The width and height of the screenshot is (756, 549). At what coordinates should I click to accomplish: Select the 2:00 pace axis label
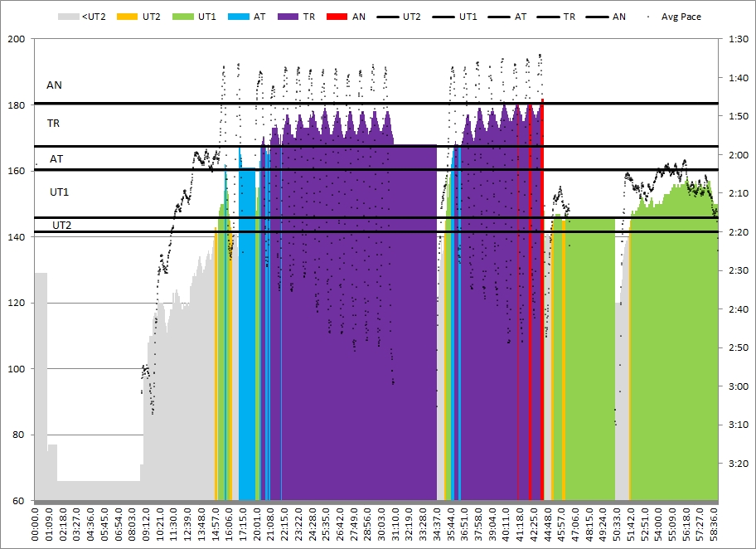[x=736, y=154]
